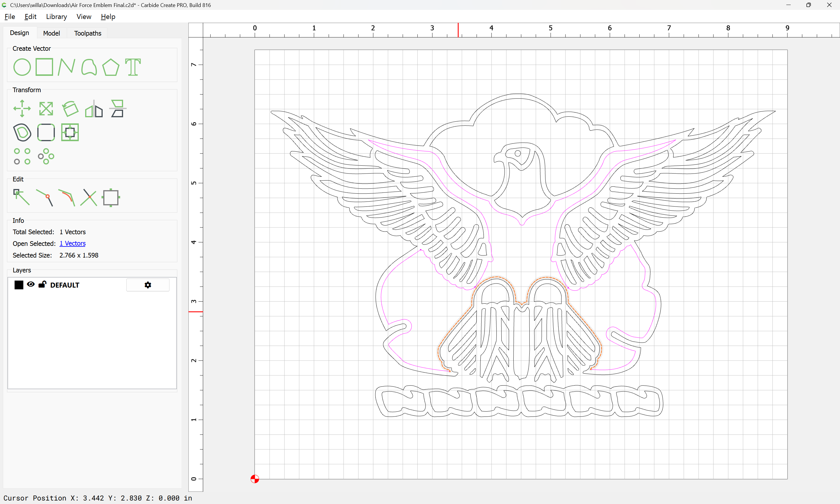Click the DEFAULT layer color swatch
Screen dimensions: 840x504
19,285
